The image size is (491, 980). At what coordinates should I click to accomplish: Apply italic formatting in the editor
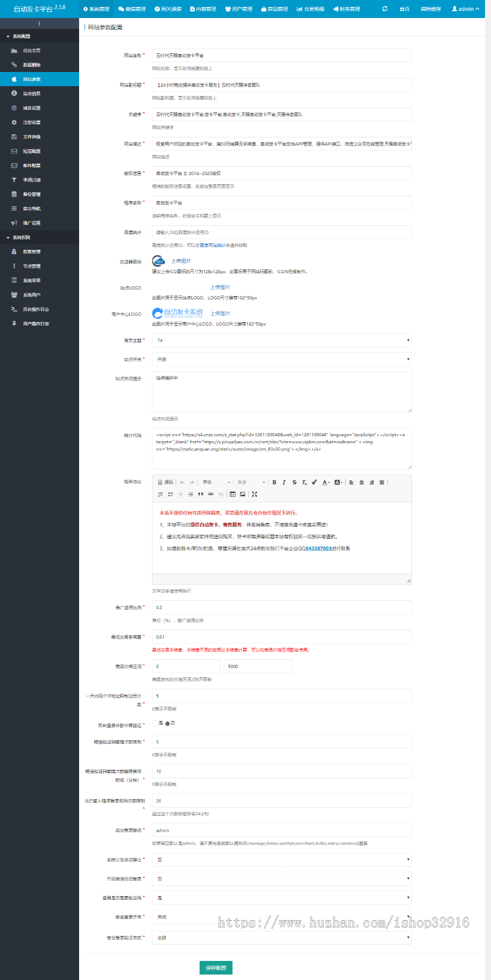tap(284, 482)
